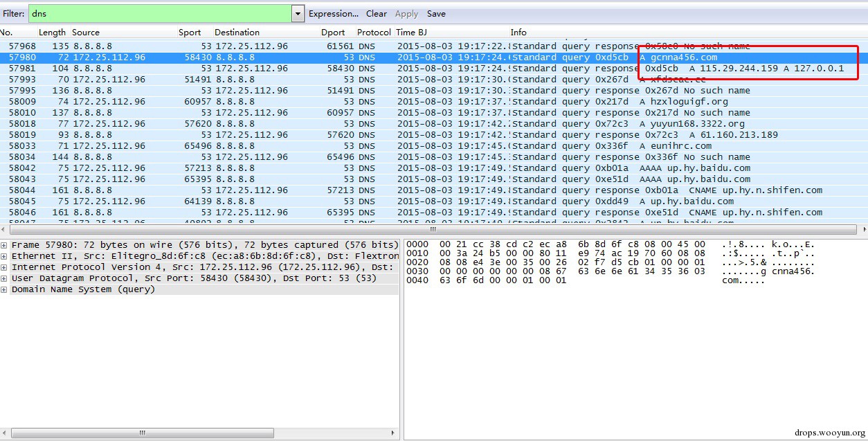Click packet list scrollbar right arrow

tap(862, 229)
